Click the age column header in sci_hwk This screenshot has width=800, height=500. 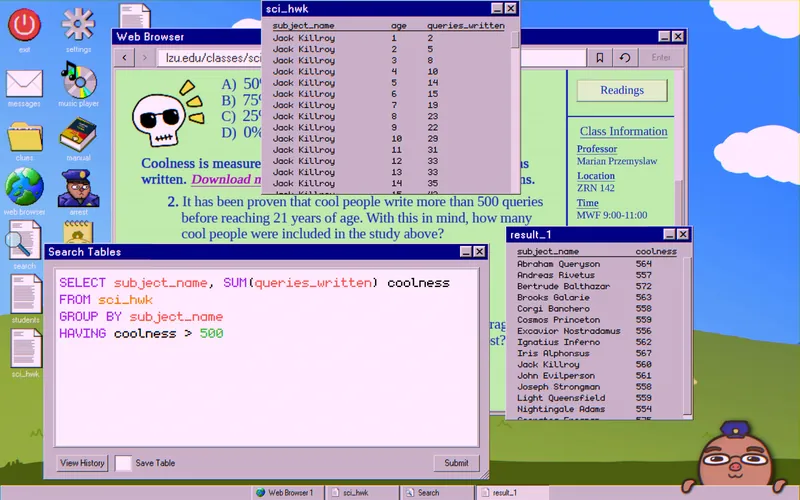pos(398,26)
